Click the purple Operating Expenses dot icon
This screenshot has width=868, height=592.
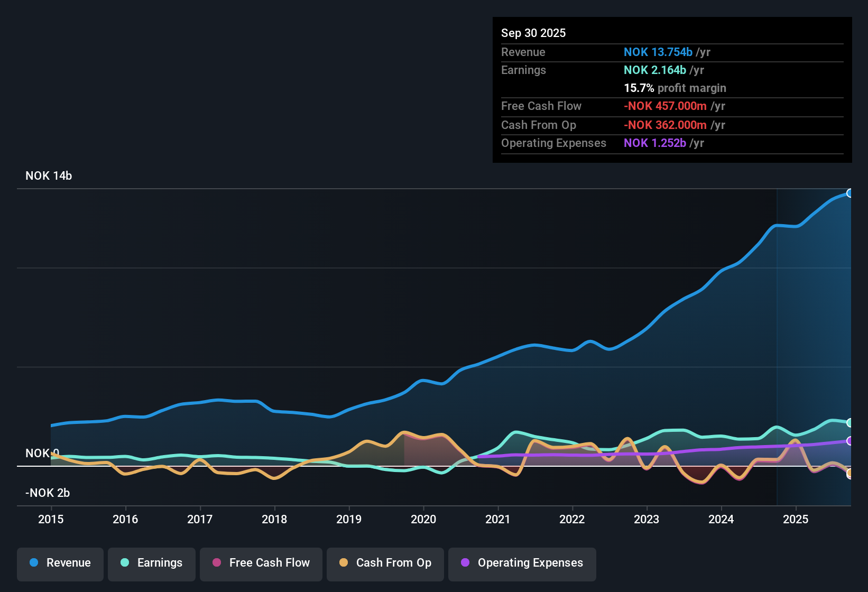(465, 563)
